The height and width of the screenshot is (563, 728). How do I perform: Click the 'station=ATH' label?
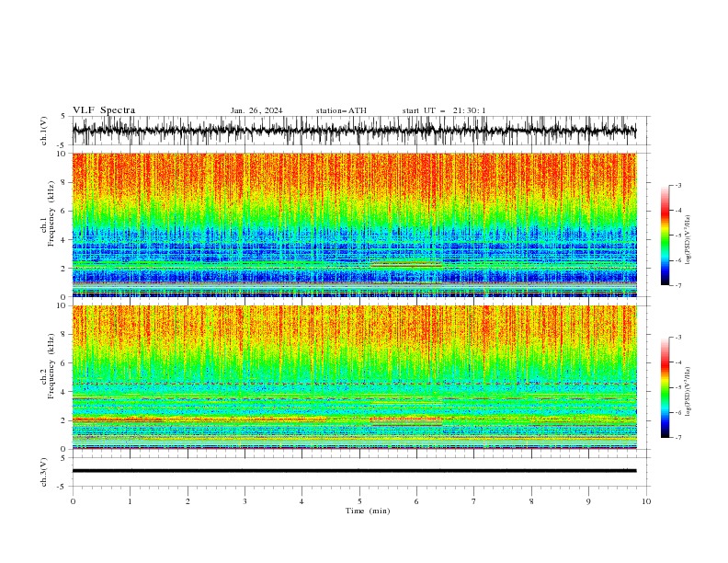[341, 110]
